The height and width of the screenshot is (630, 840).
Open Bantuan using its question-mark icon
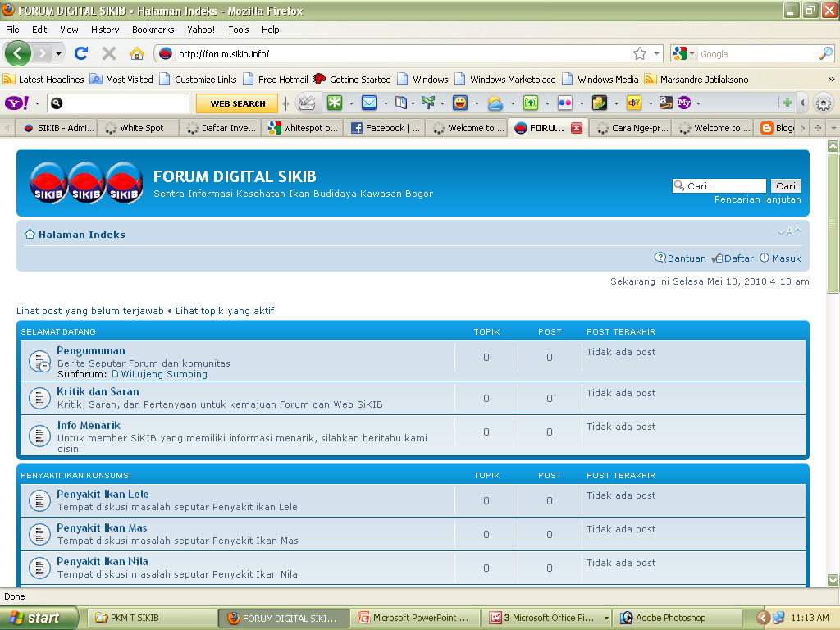pyautogui.click(x=660, y=258)
